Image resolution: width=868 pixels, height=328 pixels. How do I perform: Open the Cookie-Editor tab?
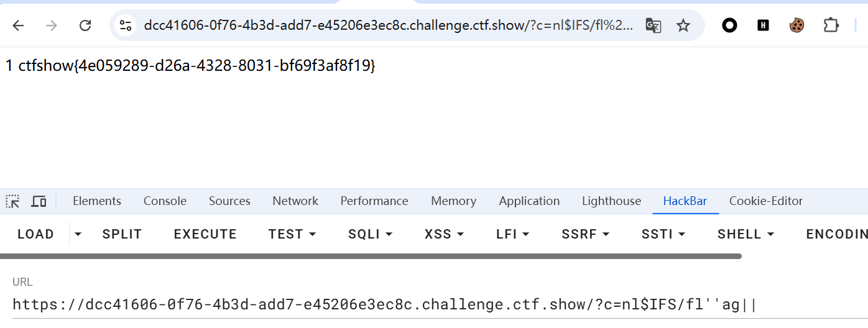pos(766,201)
